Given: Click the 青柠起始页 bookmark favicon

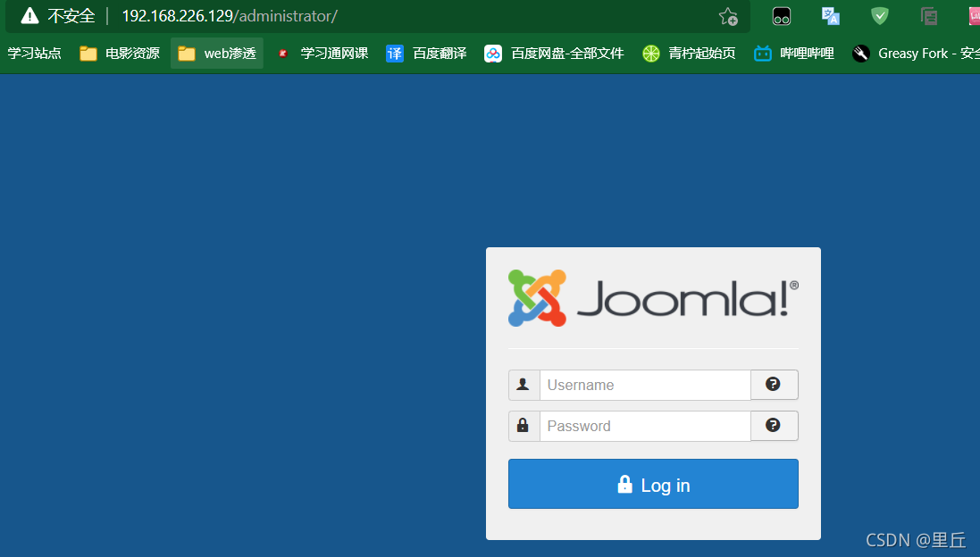Looking at the screenshot, I should click(x=651, y=54).
